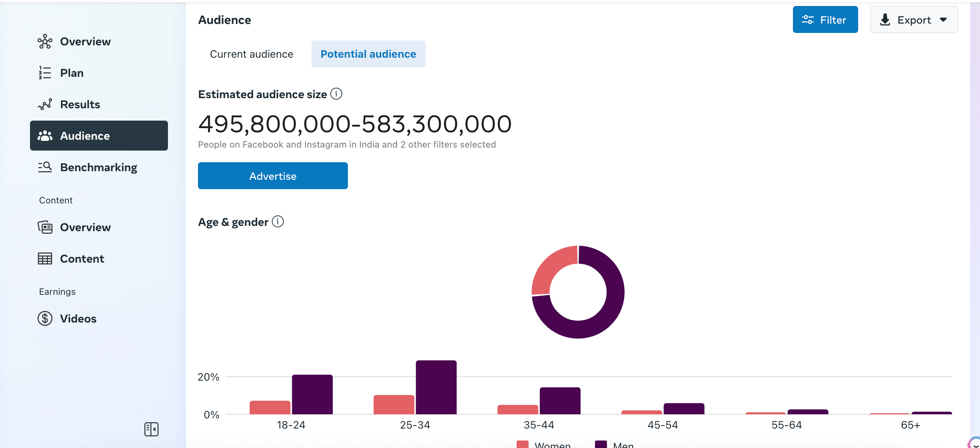Click the Audience page heading
This screenshot has height=448, width=980.
(225, 20)
